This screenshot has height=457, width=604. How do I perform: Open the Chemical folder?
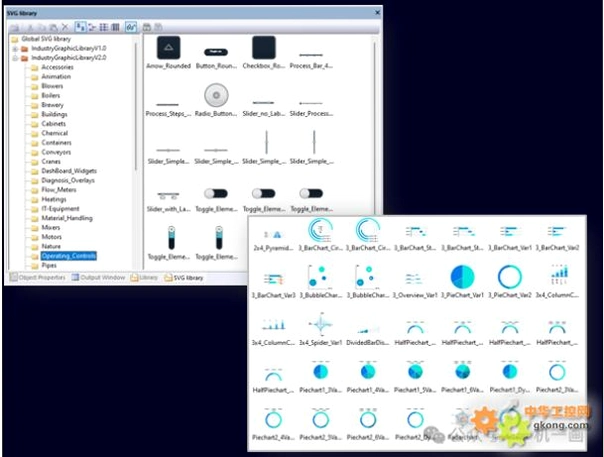[54, 133]
